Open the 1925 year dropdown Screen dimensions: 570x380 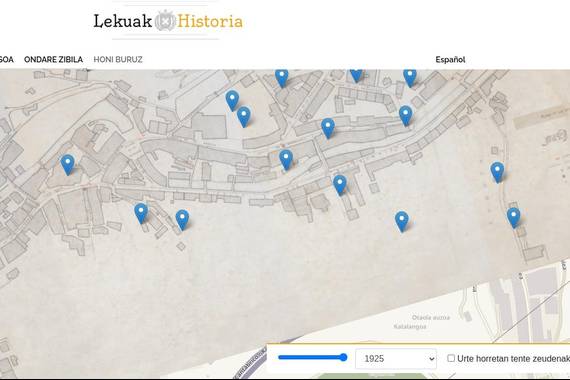[x=396, y=359]
